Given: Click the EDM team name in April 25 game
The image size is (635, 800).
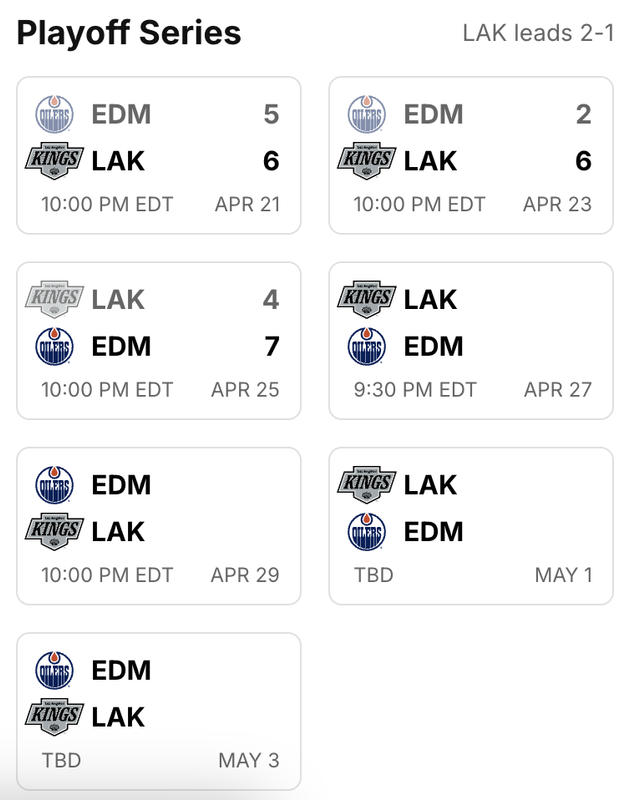Looking at the screenshot, I should 121,347.
